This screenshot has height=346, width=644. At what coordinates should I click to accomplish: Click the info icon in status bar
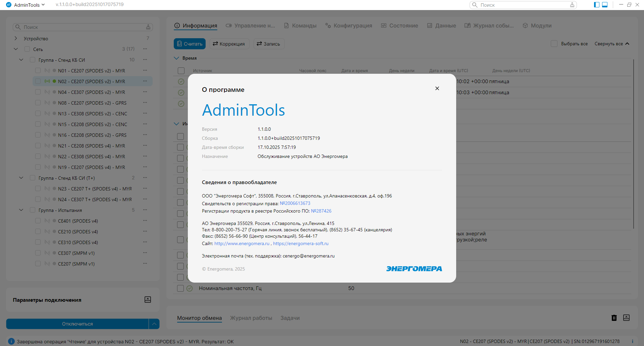tap(11, 341)
